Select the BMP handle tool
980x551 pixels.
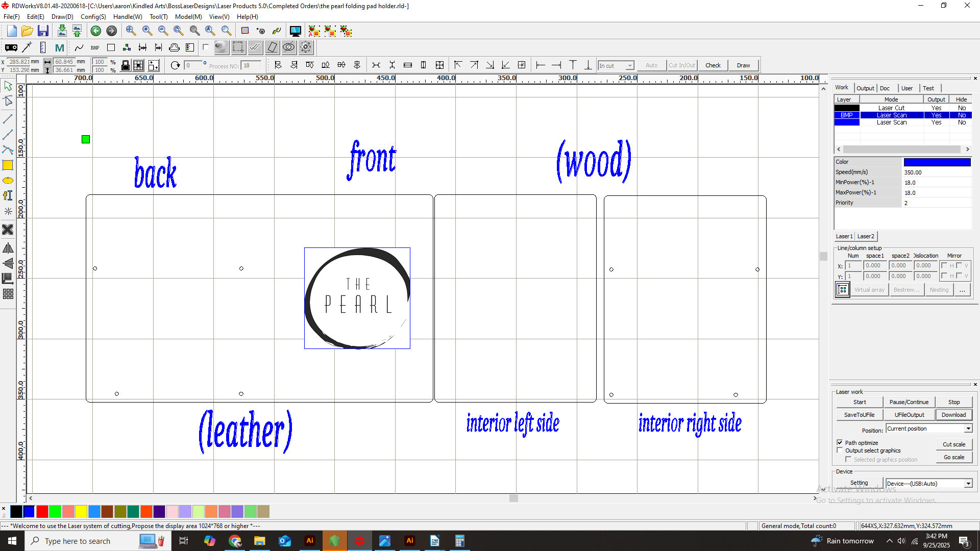click(x=95, y=48)
